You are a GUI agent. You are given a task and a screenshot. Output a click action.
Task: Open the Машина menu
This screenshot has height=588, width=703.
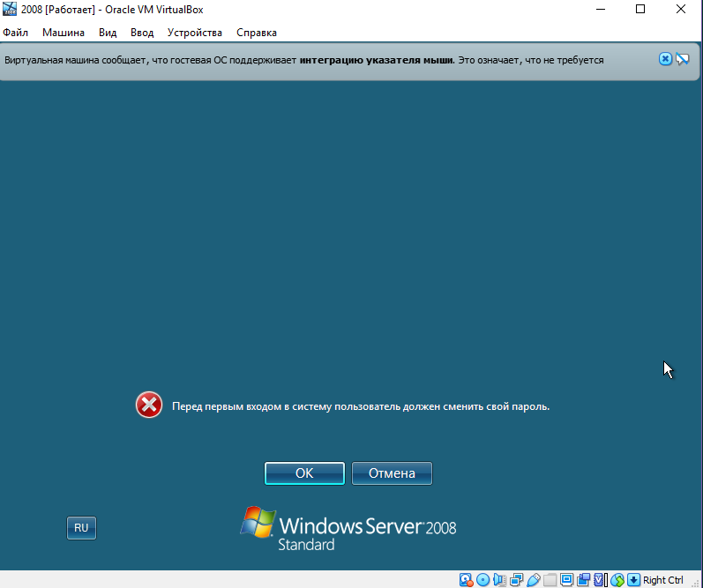point(64,33)
